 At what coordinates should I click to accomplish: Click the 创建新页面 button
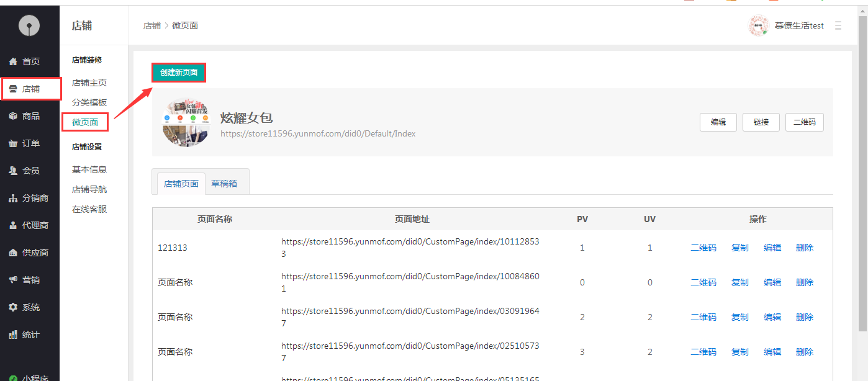[179, 73]
